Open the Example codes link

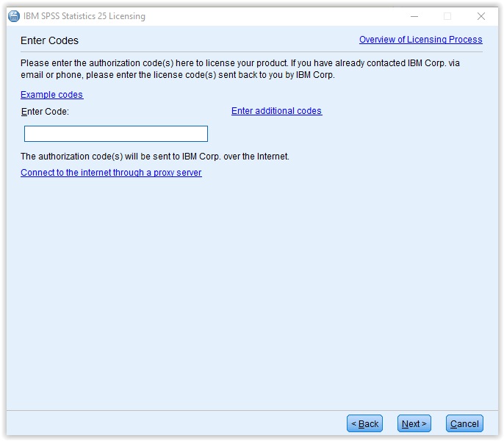pyautogui.click(x=51, y=95)
